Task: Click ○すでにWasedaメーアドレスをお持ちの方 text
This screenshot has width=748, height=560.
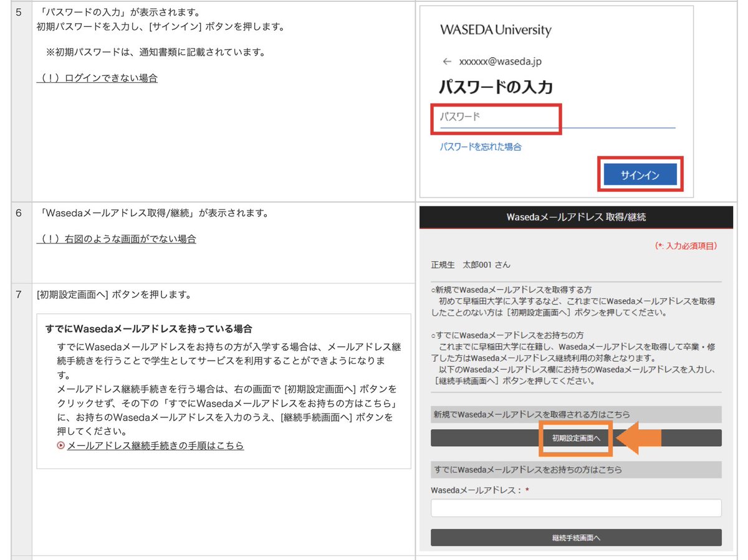Action: (507, 335)
